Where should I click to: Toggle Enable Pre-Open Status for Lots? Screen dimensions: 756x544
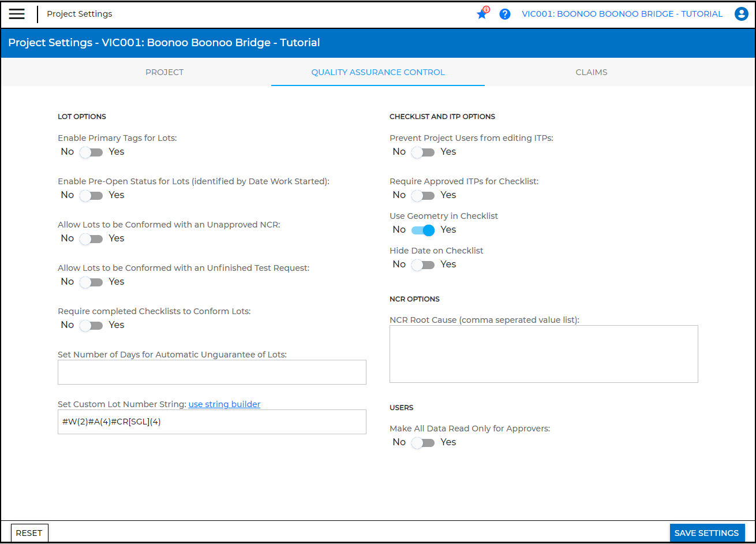tap(91, 196)
